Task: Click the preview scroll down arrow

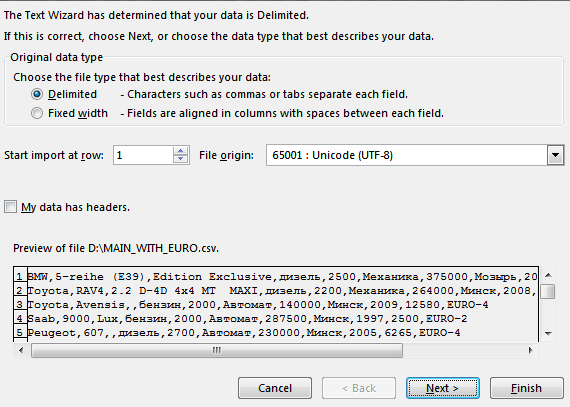Action: 548,334
